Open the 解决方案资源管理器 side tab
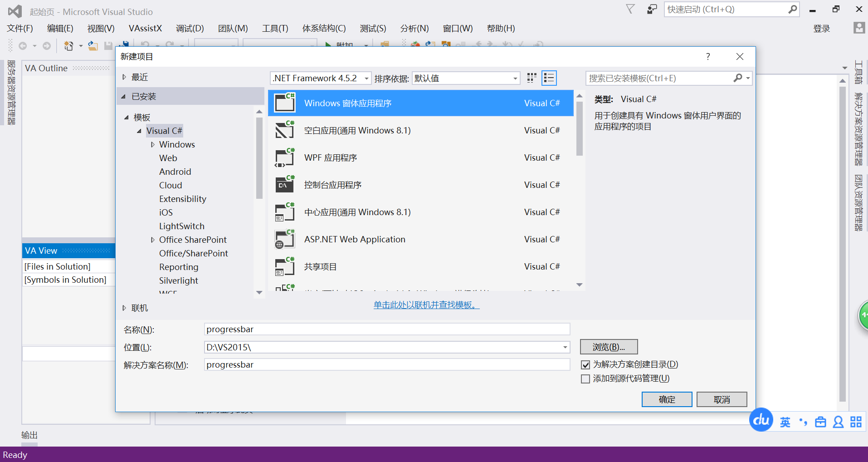Screen dimensions: 868x462 858,129
